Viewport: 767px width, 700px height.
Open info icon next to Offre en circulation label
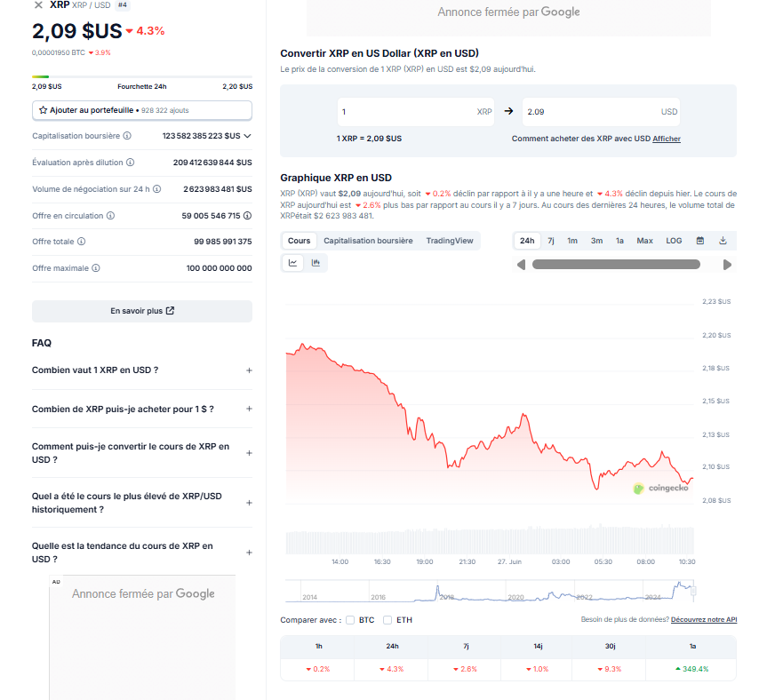[110, 216]
